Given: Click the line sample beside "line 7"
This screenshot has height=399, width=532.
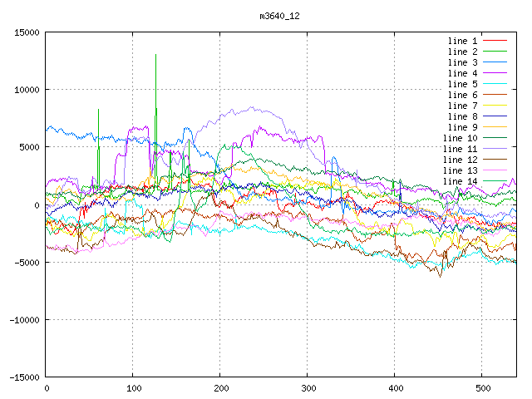Looking at the screenshot, I should (495, 106).
